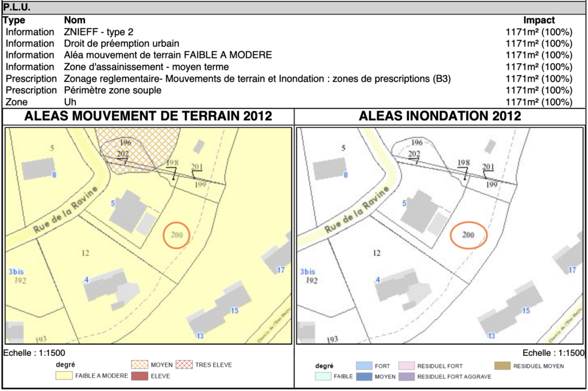Click the RESIDUEL FORT AGGRAVE purple swatch

pos(407,377)
